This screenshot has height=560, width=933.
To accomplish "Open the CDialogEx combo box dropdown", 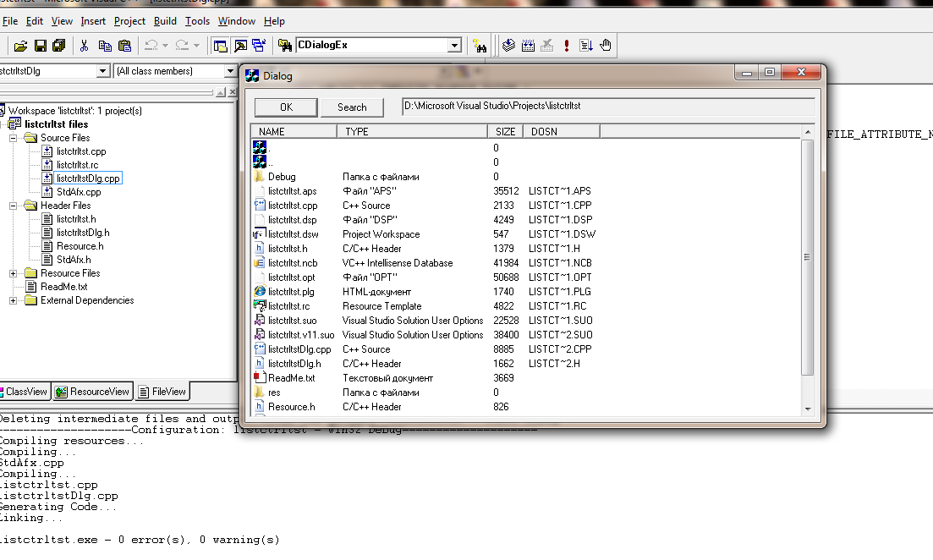I will coord(454,46).
